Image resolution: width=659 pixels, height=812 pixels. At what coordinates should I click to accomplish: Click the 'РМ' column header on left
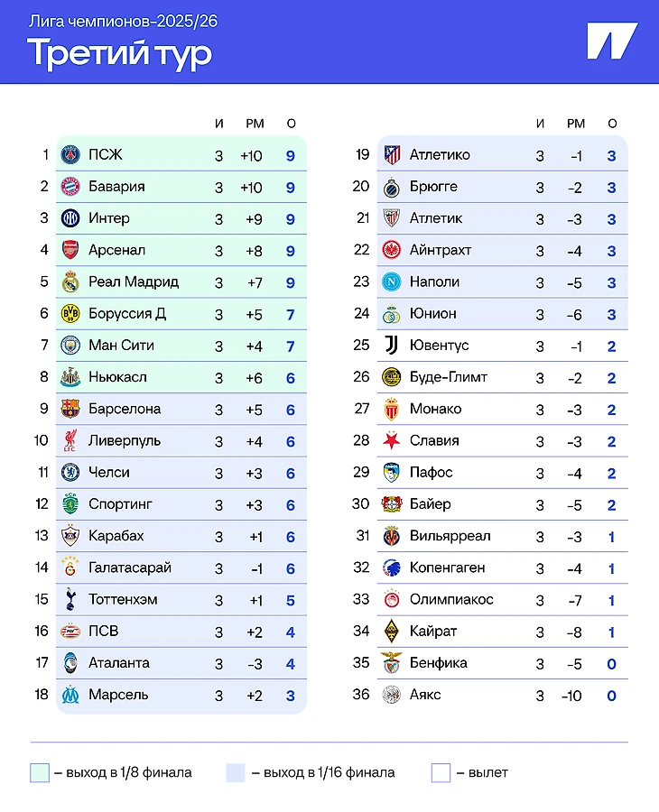coord(254,124)
